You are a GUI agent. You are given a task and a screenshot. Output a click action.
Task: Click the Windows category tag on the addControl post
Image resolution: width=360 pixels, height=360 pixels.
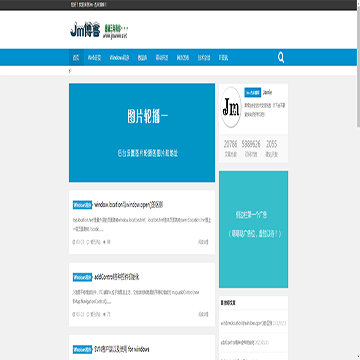point(82,277)
